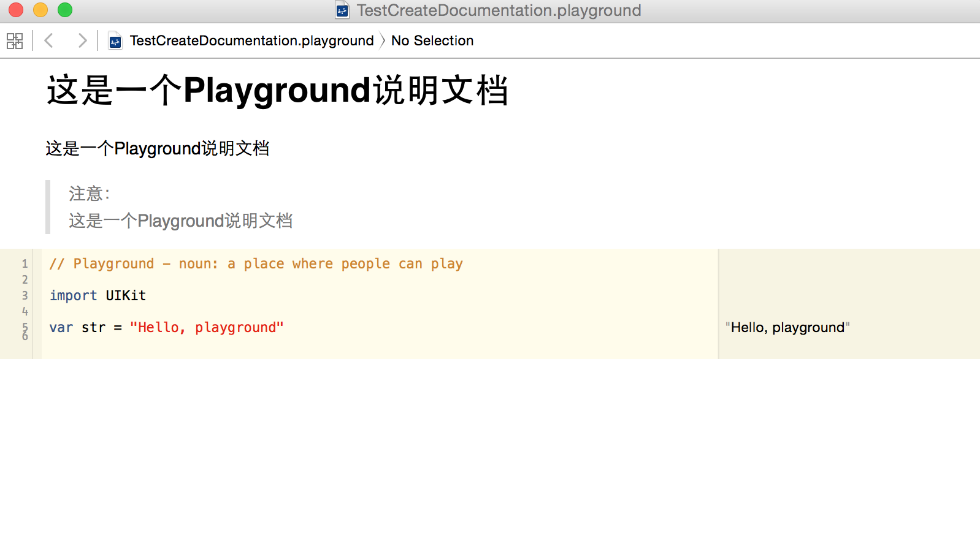Click the 注意: note label
This screenshot has width=980, height=549.
tap(90, 194)
